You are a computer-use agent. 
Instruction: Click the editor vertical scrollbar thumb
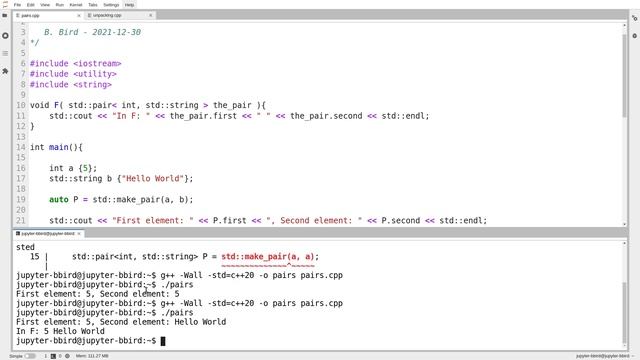624,76
